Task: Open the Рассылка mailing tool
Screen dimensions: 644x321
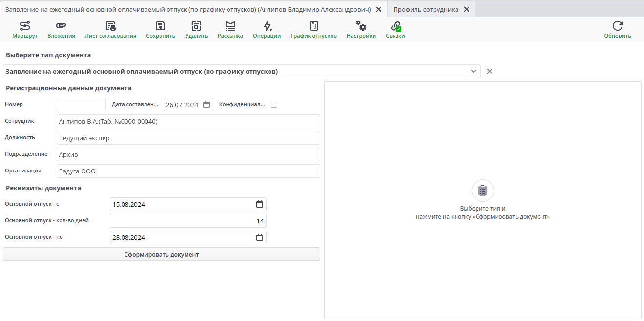Action: pos(230,30)
